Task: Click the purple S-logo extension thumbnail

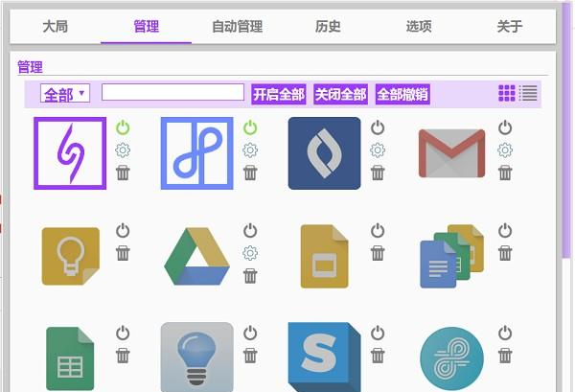Action: (70, 153)
